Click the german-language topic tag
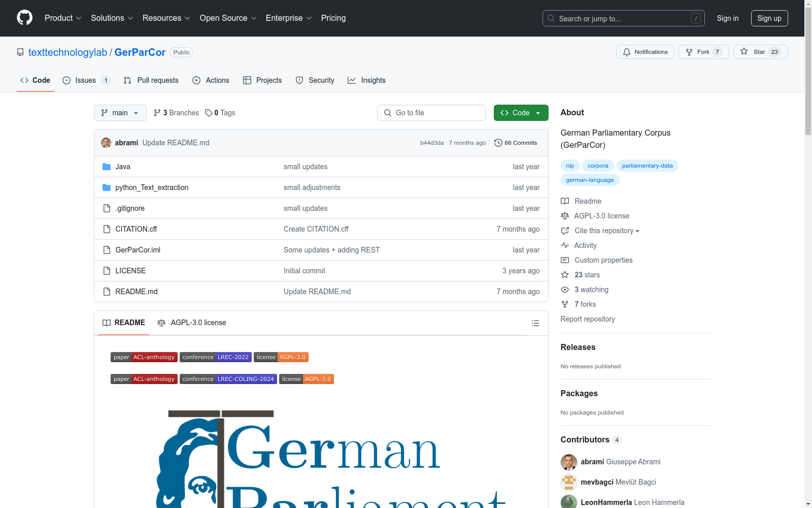Image resolution: width=812 pixels, height=508 pixels. click(590, 180)
